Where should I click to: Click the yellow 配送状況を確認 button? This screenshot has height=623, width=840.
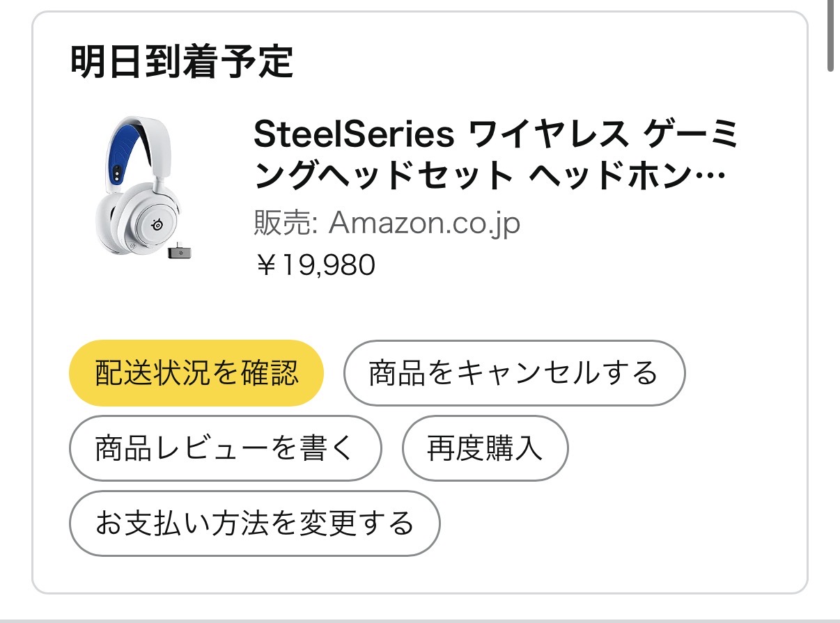coord(196,373)
